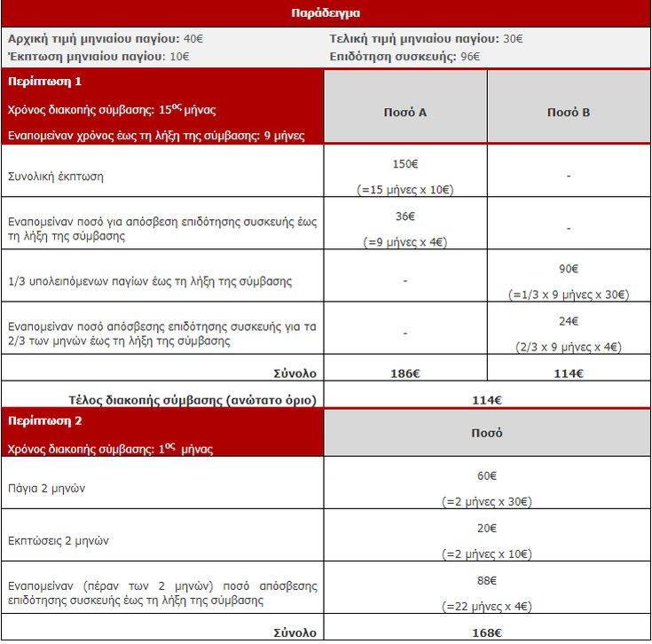The width and height of the screenshot is (652, 644).
Task: Click the 168€ final total
Action: pos(487,632)
